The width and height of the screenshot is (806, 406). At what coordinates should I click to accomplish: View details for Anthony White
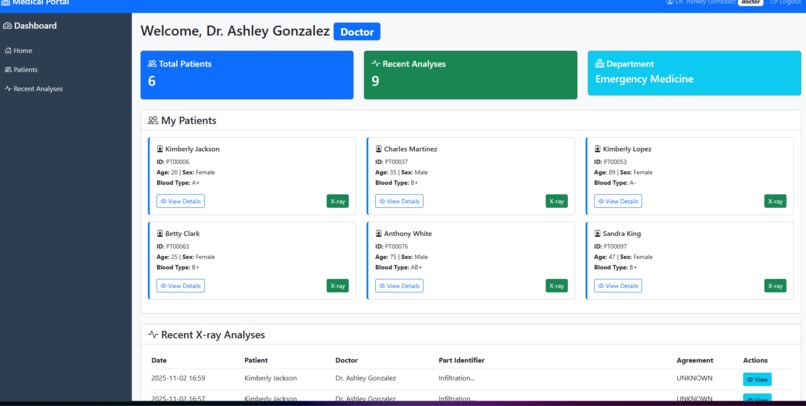pos(399,286)
